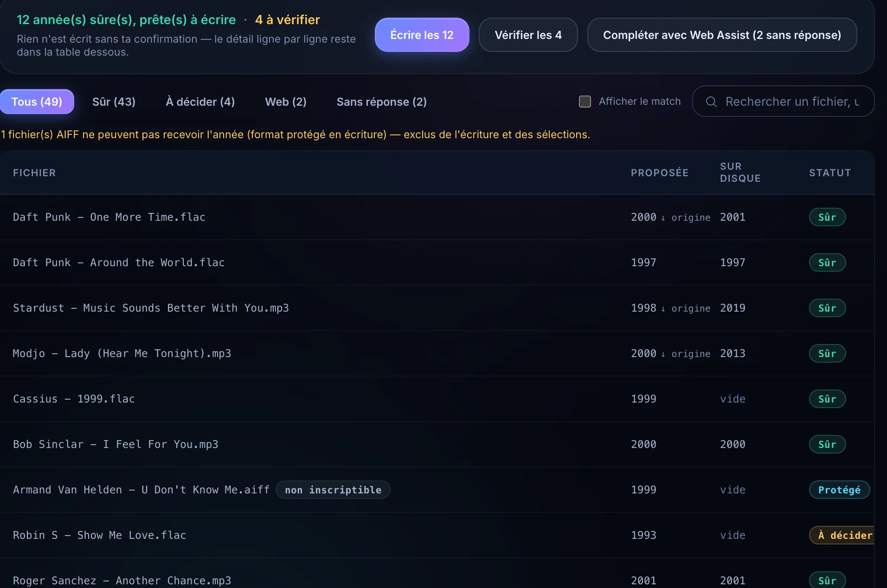The image size is (887, 588).
Task: Click on-disk year '2019' for Stardust
Action: pyautogui.click(x=733, y=308)
